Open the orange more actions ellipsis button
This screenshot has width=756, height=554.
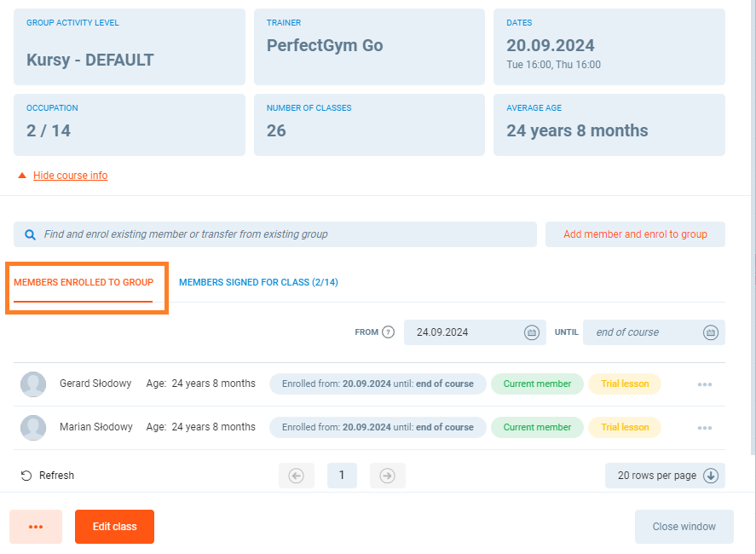pyautogui.click(x=36, y=527)
